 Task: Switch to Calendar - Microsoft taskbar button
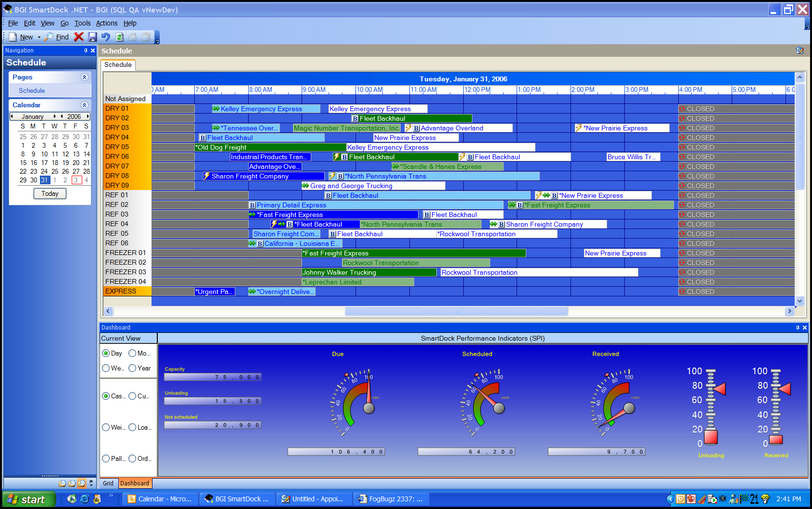click(160, 499)
